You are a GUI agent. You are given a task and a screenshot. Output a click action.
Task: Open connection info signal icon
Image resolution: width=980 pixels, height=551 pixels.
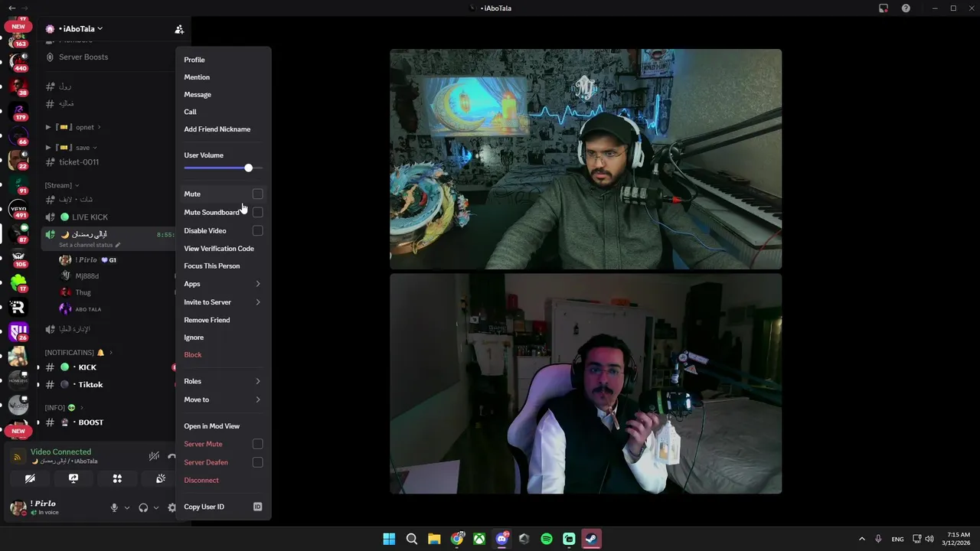[18, 457]
